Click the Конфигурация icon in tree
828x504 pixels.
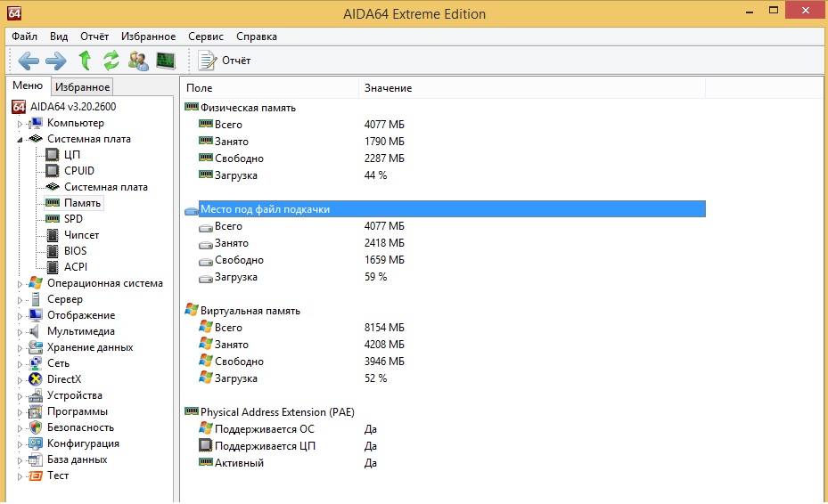click(36, 443)
